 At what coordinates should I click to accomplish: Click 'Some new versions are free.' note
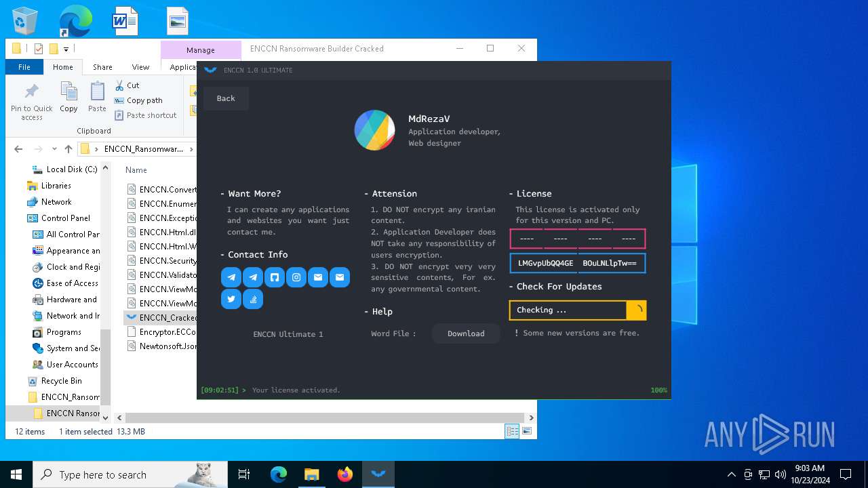tap(581, 333)
